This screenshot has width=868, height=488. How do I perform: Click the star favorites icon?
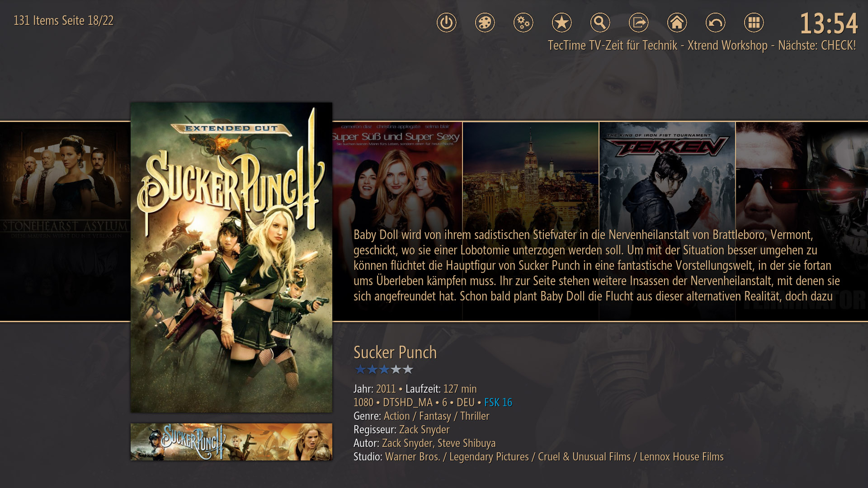click(561, 23)
